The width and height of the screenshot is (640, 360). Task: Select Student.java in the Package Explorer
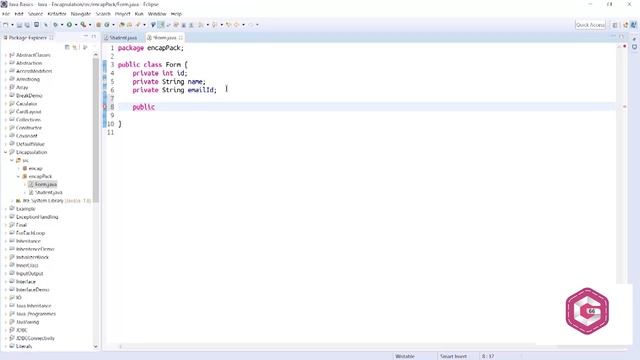pyautogui.click(x=46, y=193)
